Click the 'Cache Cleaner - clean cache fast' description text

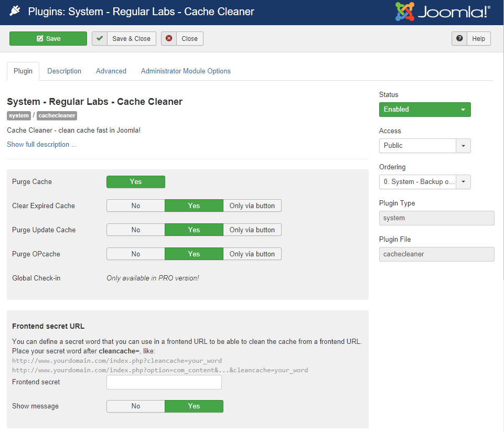[73, 130]
